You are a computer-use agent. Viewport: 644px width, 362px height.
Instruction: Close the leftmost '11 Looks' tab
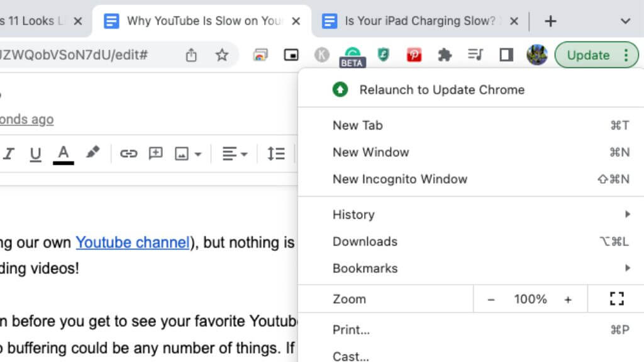[77, 21]
